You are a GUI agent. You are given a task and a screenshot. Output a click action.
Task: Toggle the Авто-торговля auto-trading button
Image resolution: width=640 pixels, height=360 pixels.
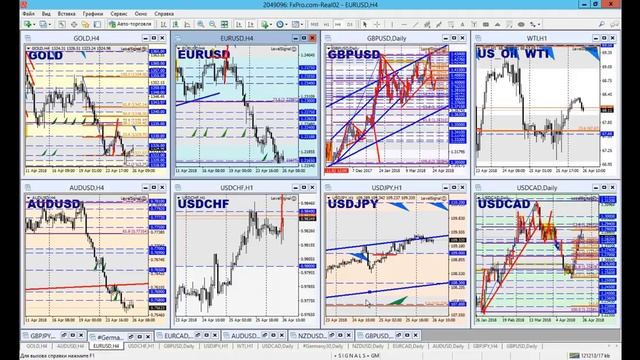[x=130, y=24]
